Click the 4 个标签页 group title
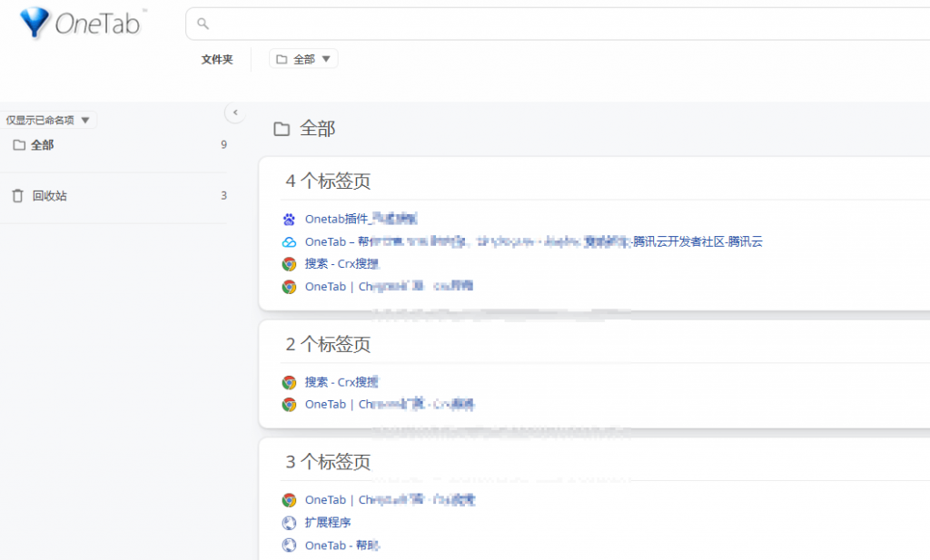 (328, 182)
